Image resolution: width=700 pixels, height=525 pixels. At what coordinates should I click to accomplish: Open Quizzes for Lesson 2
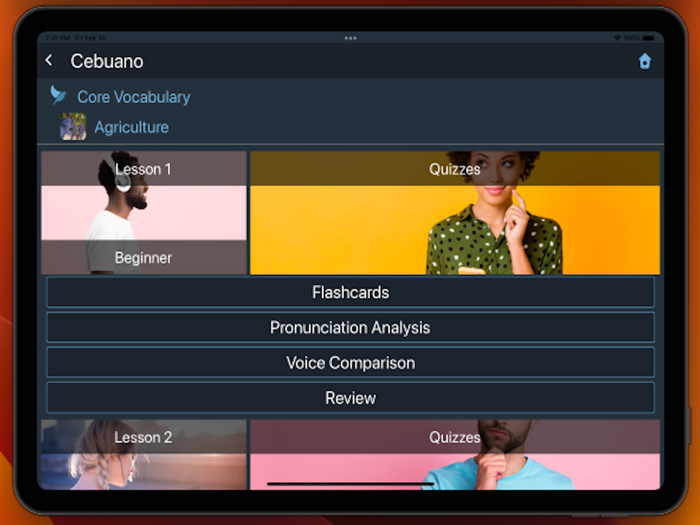(x=455, y=454)
